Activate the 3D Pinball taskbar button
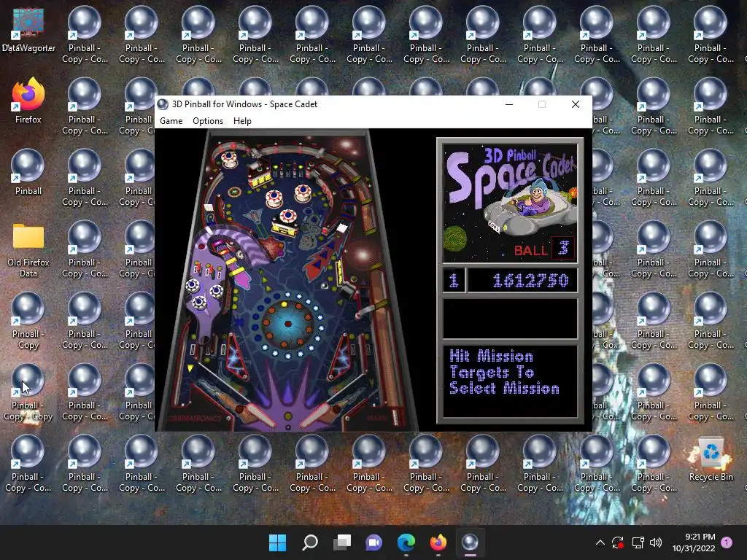Viewport: 747px width, 560px height. click(471, 542)
